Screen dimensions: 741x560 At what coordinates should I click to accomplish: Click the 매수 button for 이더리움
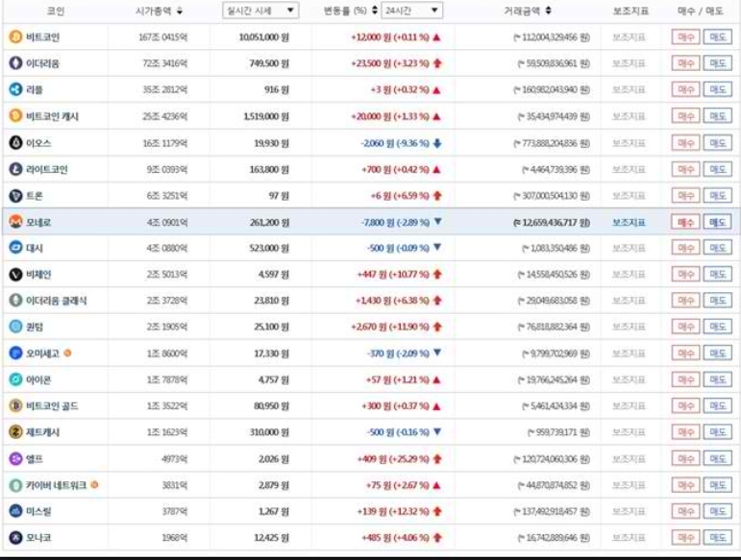(x=685, y=63)
